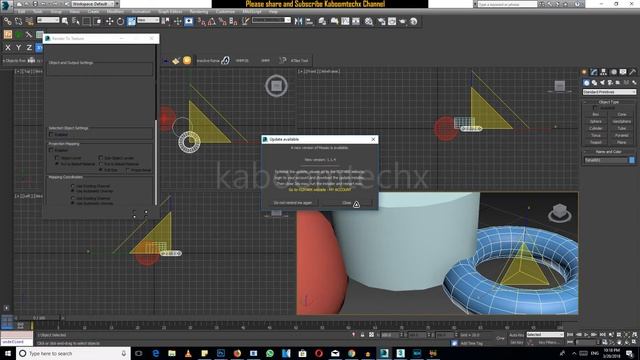Restrict to Y axis constraint

coord(18,48)
